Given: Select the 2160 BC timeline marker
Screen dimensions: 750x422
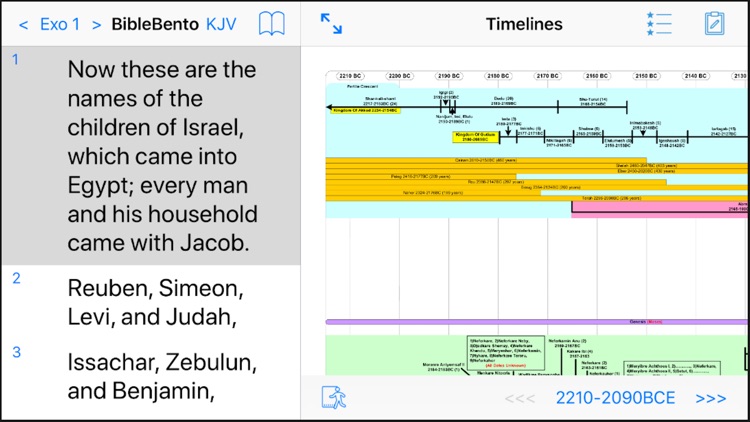Looking at the screenshot, I should tap(597, 76).
